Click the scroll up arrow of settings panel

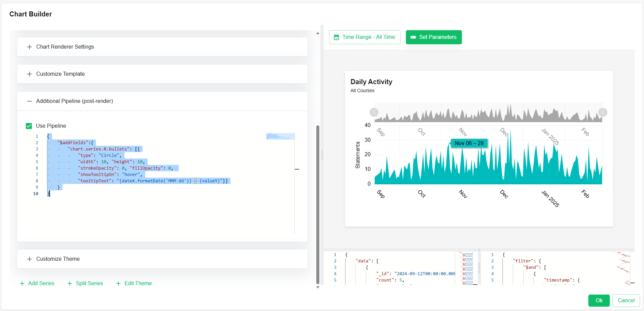[318, 33]
